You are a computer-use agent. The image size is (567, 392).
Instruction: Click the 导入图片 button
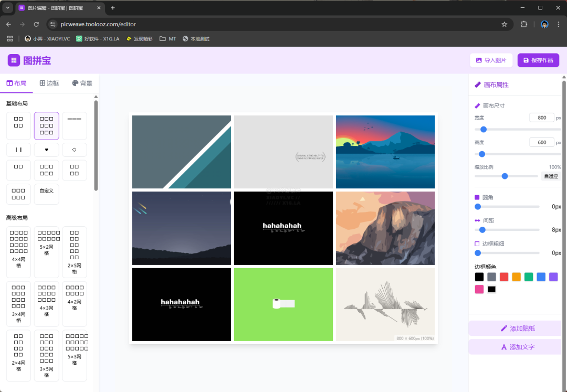491,60
